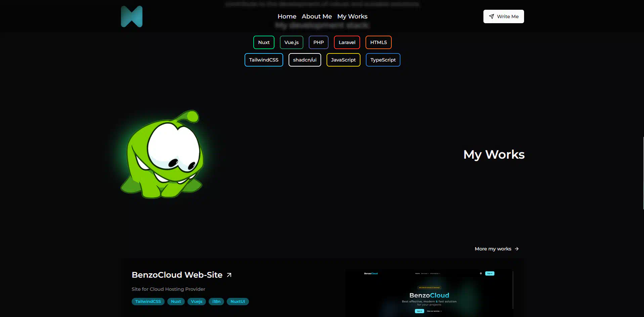Click the TailwindCSS tag under BenzoCloud

coord(148,302)
